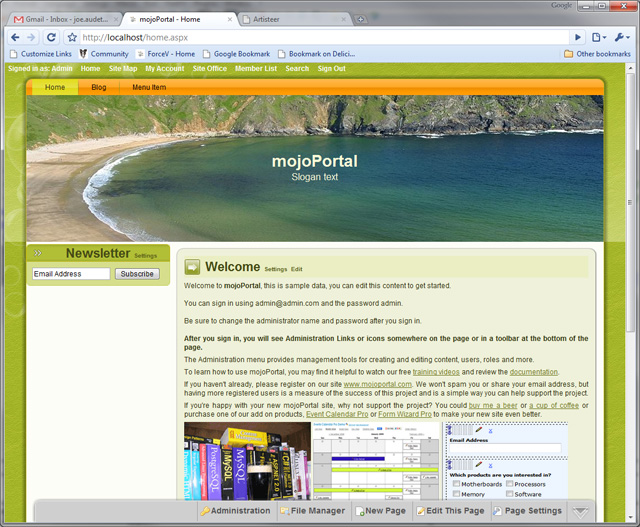Click the browser Back arrow button

(x=16, y=37)
